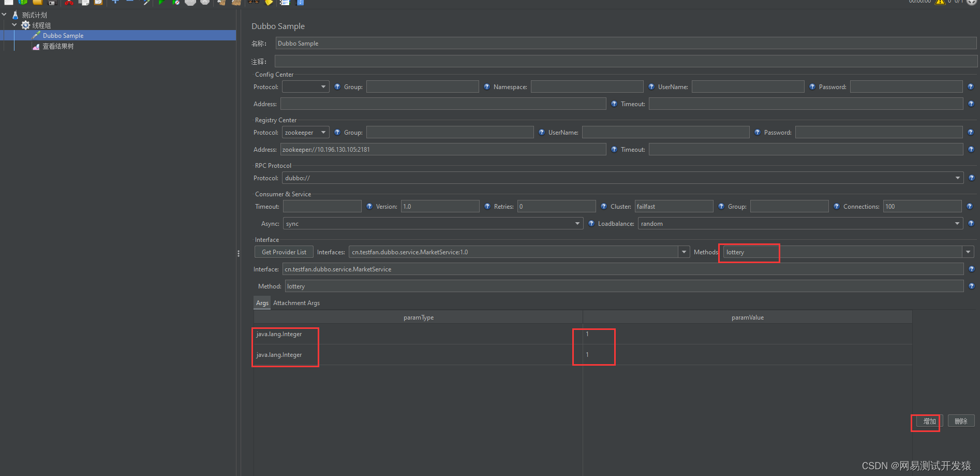The image size is (980, 476).
Task: Switch to the Attachment Args tab
Action: [x=296, y=303]
